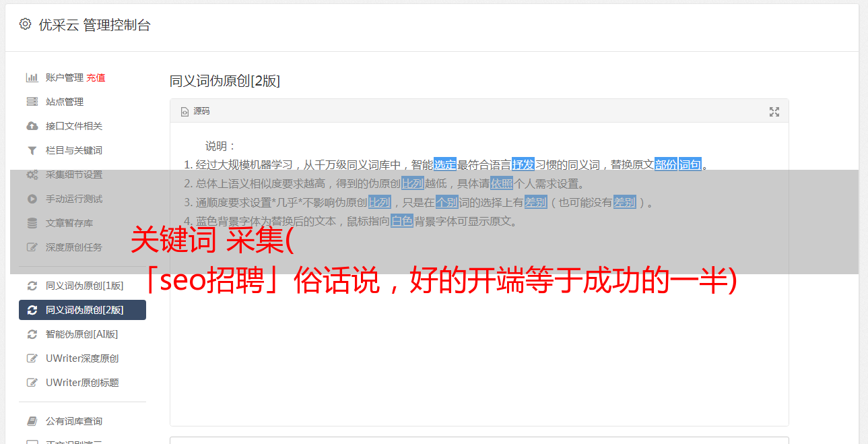Viewport: 868px width, 444px height.
Task: Click the highlighted word 部份
Action: [666, 164]
